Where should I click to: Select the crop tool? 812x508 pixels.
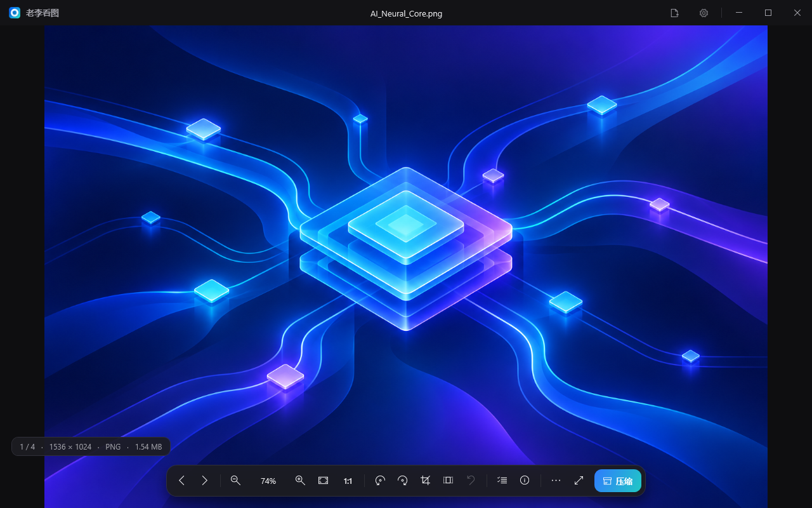click(426, 481)
